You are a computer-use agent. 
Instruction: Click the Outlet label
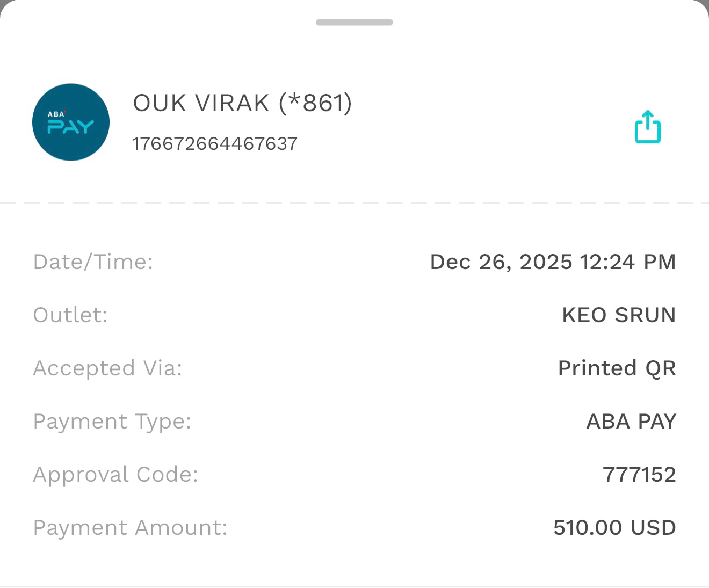pos(70,315)
